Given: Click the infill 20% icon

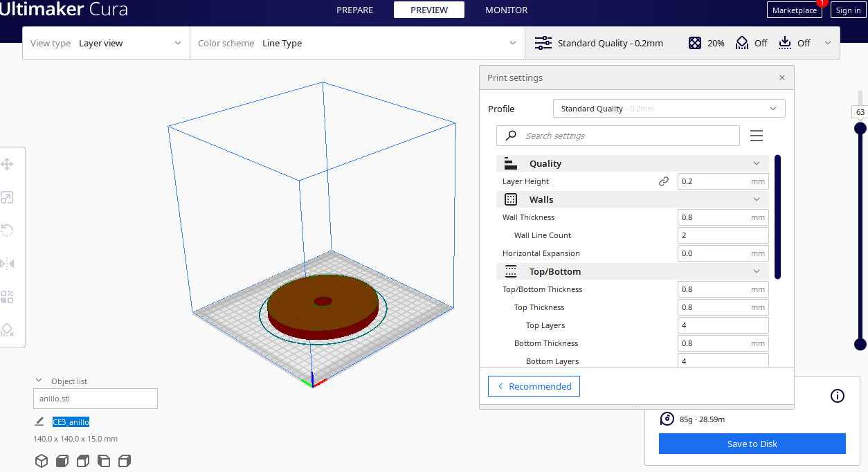Looking at the screenshot, I should coord(695,43).
